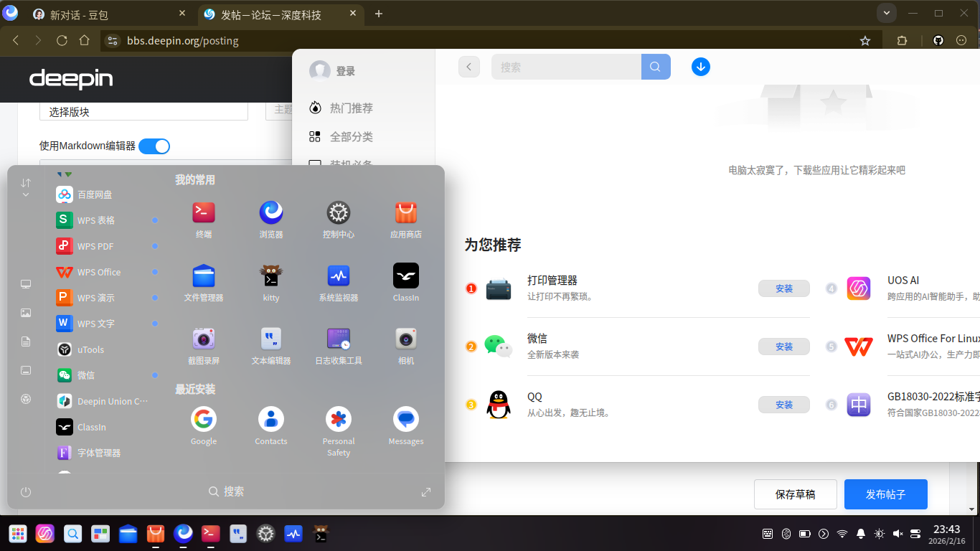Install 打印管理器 with its 安装 button

click(783, 288)
